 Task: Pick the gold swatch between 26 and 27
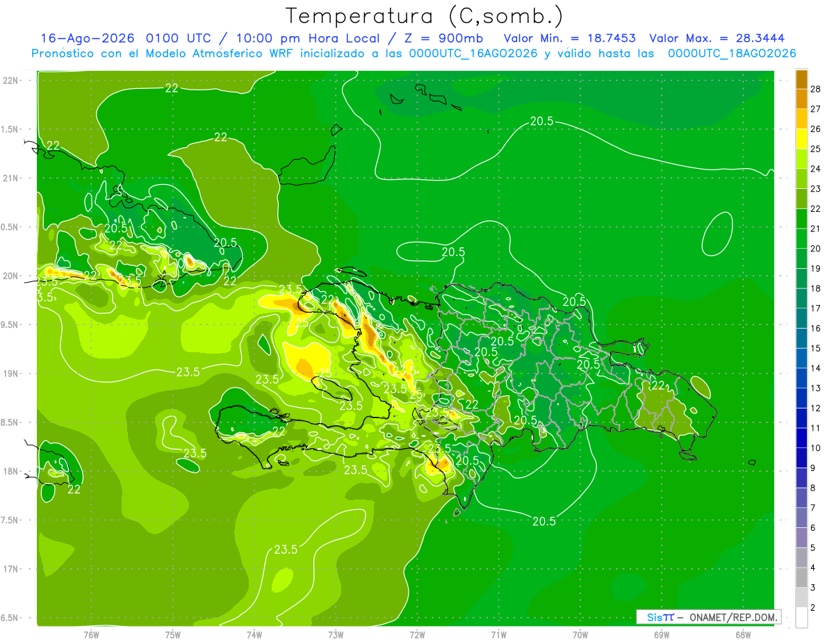[801, 119]
